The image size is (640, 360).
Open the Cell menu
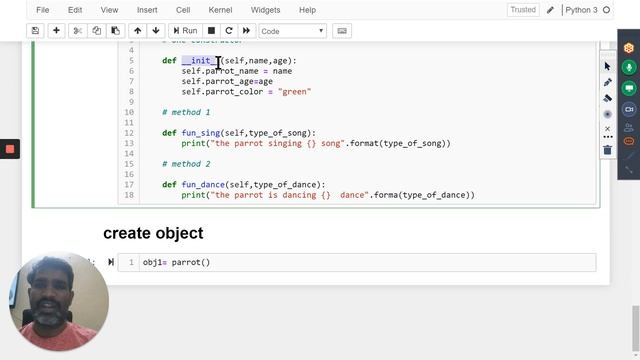(x=183, y=10)
